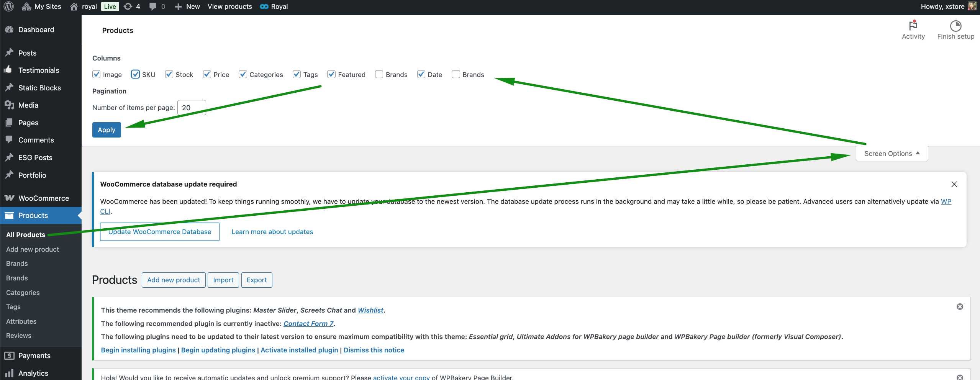Click the Media icon in sidebar
This screenshot has height=380, width=980.
click(x=9, y=105)
